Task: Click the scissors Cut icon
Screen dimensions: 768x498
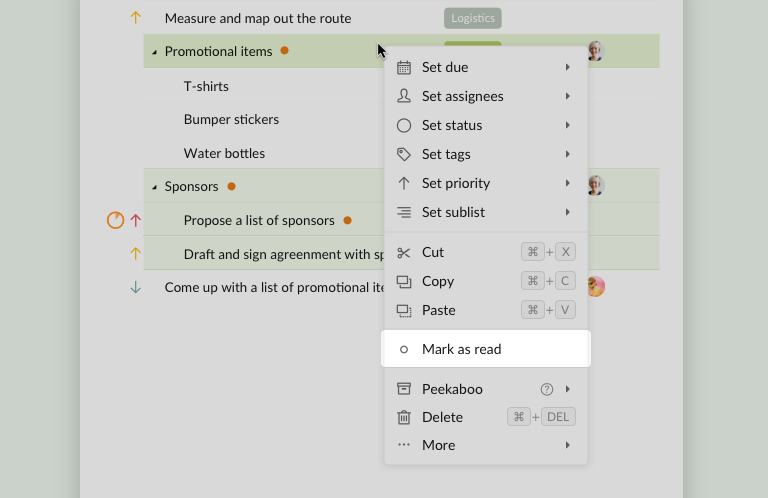Action: pos(404,253)
